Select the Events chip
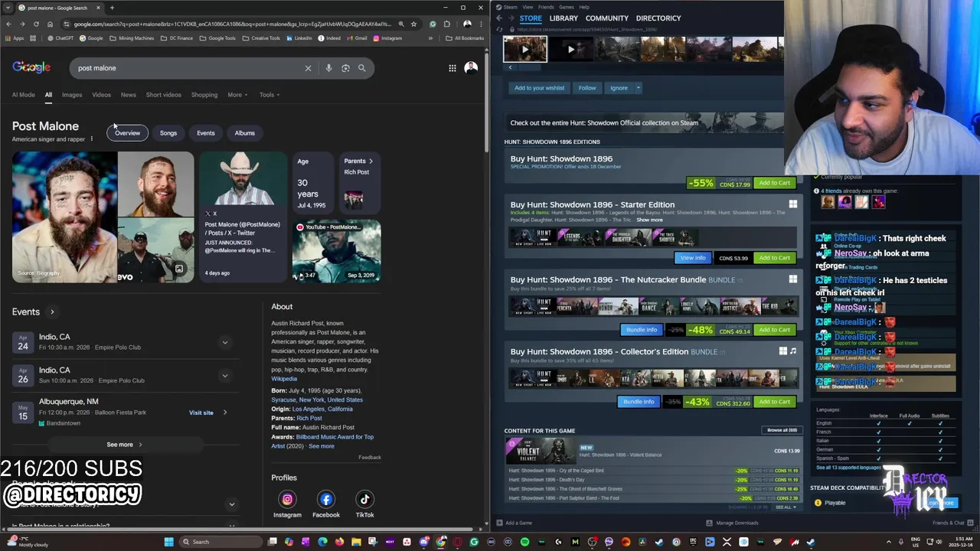Image resolution: width=980 pixels, height=551 pixels. [206, 133]
